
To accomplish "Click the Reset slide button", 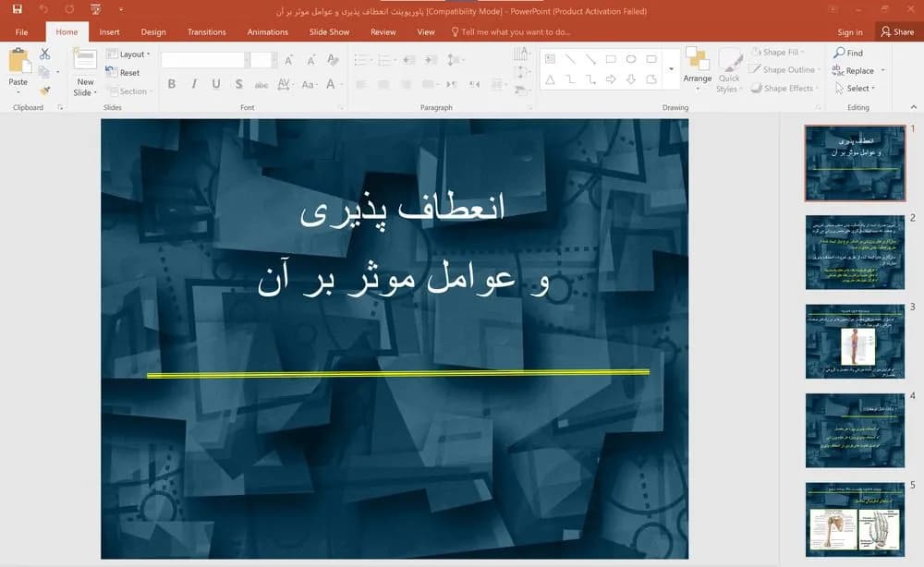I will point(123,72).
